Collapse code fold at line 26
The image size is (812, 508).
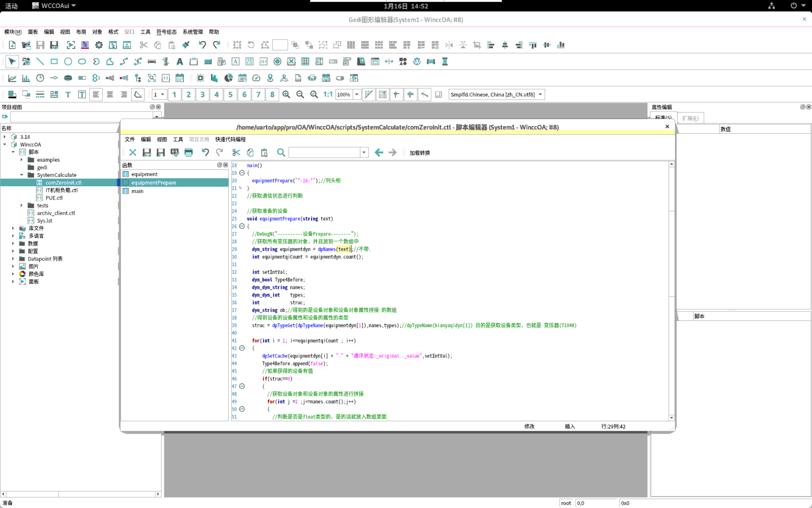point(242,226)
